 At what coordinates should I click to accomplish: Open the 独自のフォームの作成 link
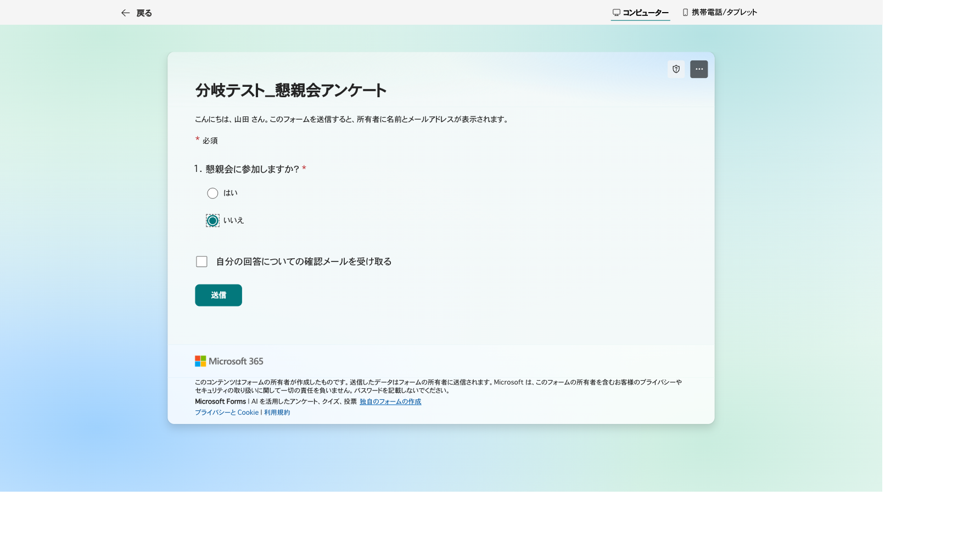(x=390, y=402)
